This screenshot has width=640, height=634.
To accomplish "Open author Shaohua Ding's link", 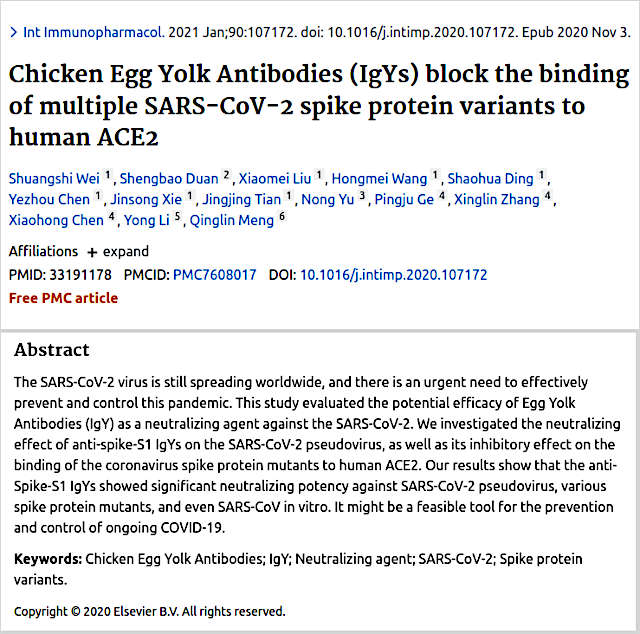I will pyautogui.click(x=490, y=179).
